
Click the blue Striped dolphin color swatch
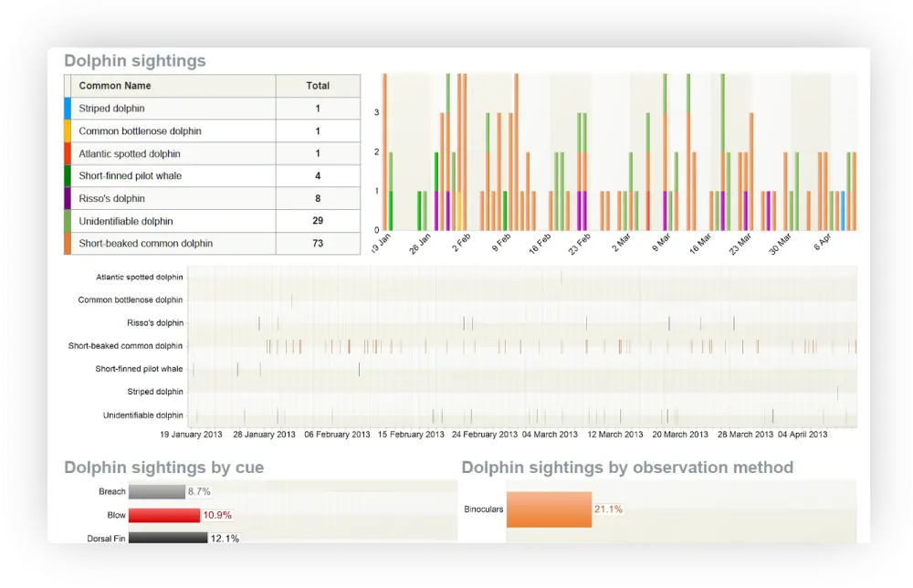pos(68,109)
